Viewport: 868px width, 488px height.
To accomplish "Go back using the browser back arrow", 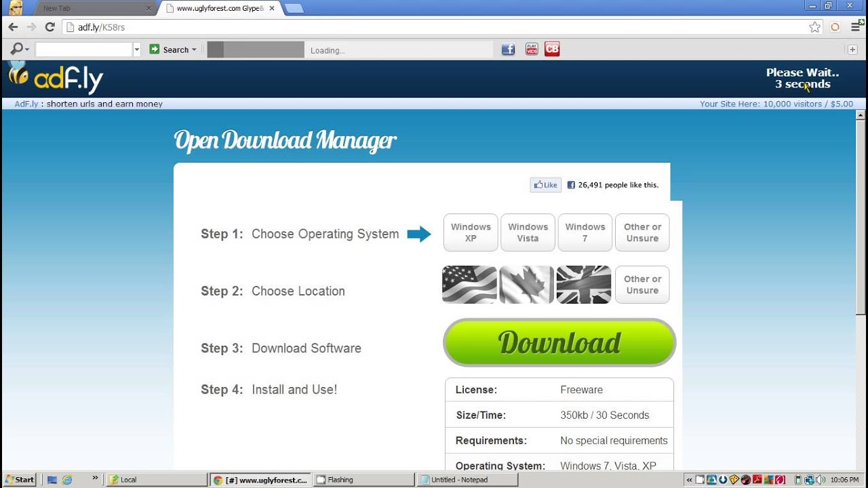I will coord(13,27).
